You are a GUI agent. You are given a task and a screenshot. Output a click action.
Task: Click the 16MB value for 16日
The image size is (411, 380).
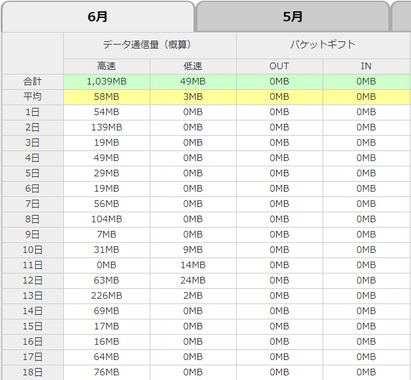click(x=107, y=342)
